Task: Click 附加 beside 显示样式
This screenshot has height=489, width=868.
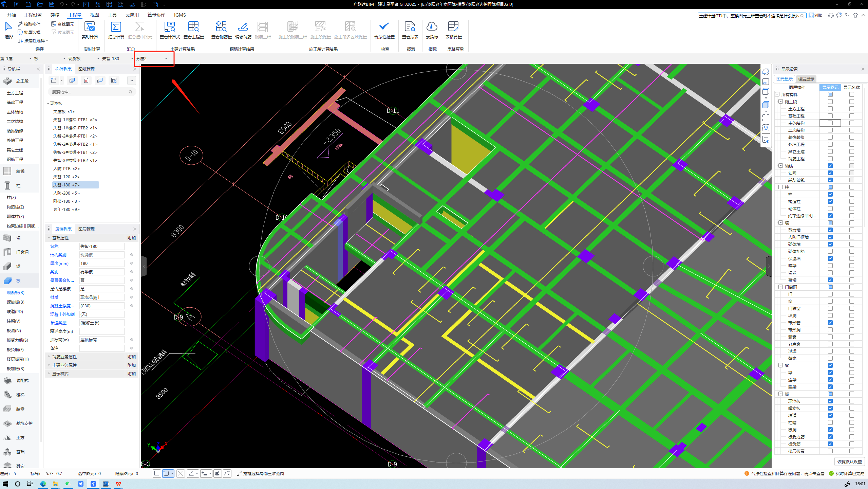Action: pyautogui.click(x=132, y=374)
